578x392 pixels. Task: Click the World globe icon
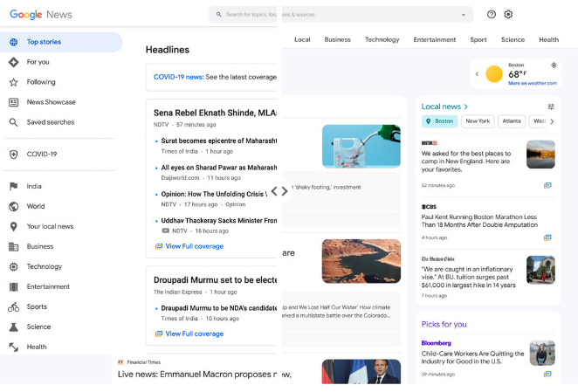coord(14,206)
